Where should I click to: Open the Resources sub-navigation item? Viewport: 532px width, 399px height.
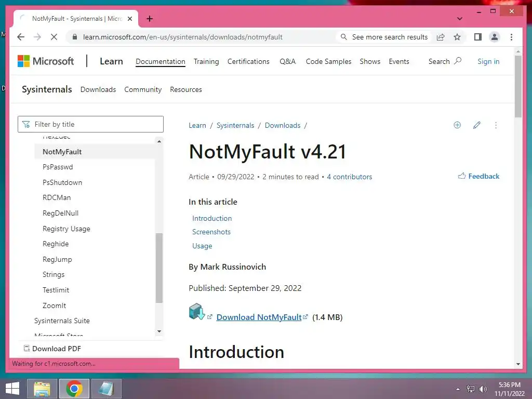(186, 89)
